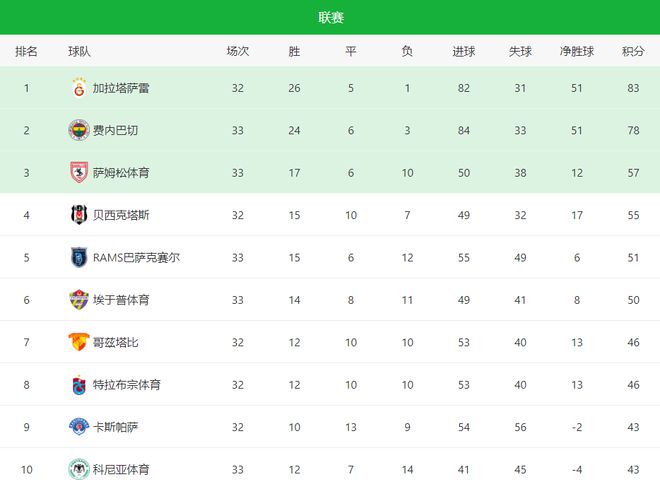Select the 联赛 tab header
This screenshot has width=660, height=489.
pos(330,18)
